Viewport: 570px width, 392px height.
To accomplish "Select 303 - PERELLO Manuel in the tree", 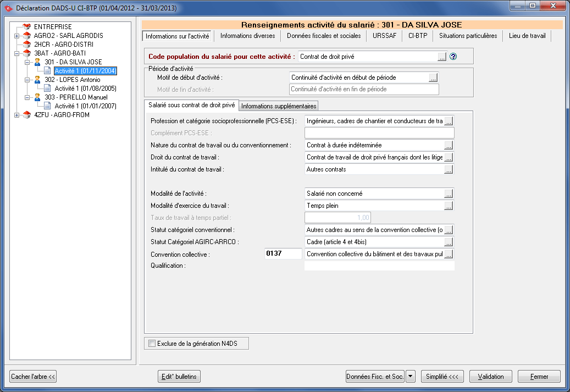I will (x=76, y=97).
